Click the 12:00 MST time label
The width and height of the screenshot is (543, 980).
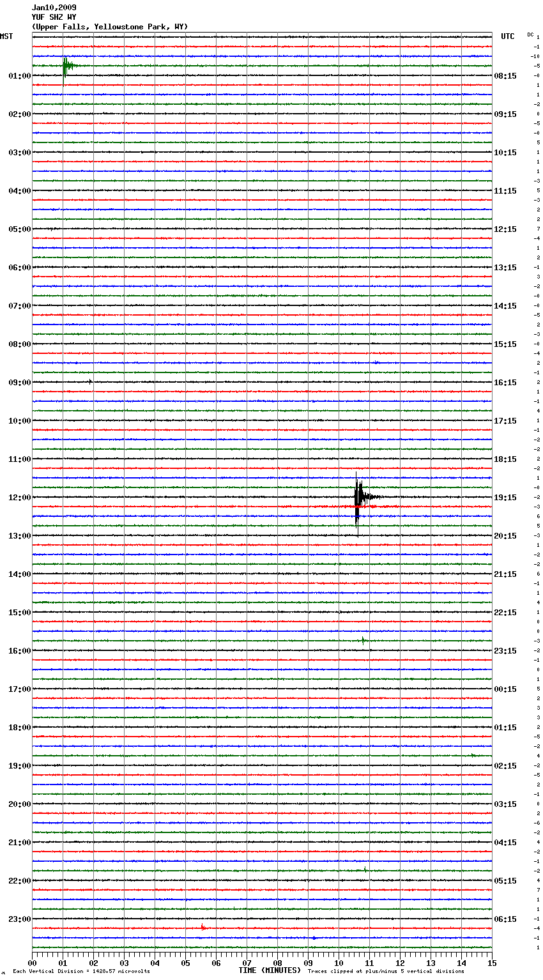tap(20, 498)
